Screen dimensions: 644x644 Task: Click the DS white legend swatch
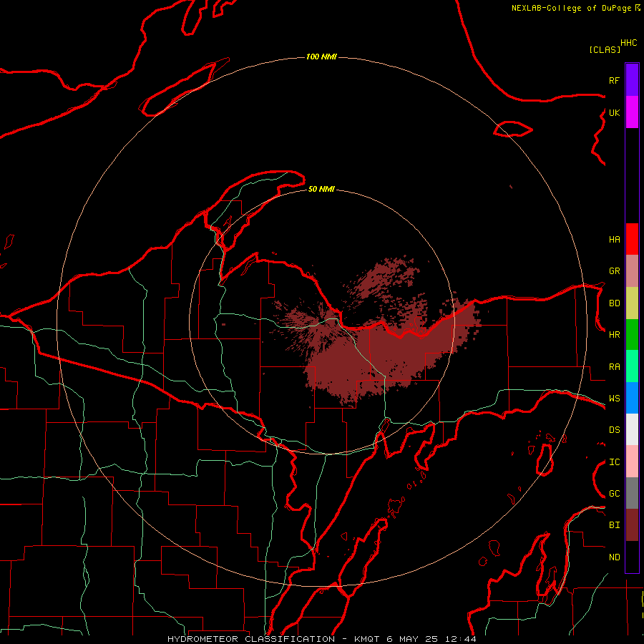(x=632, y=429)
